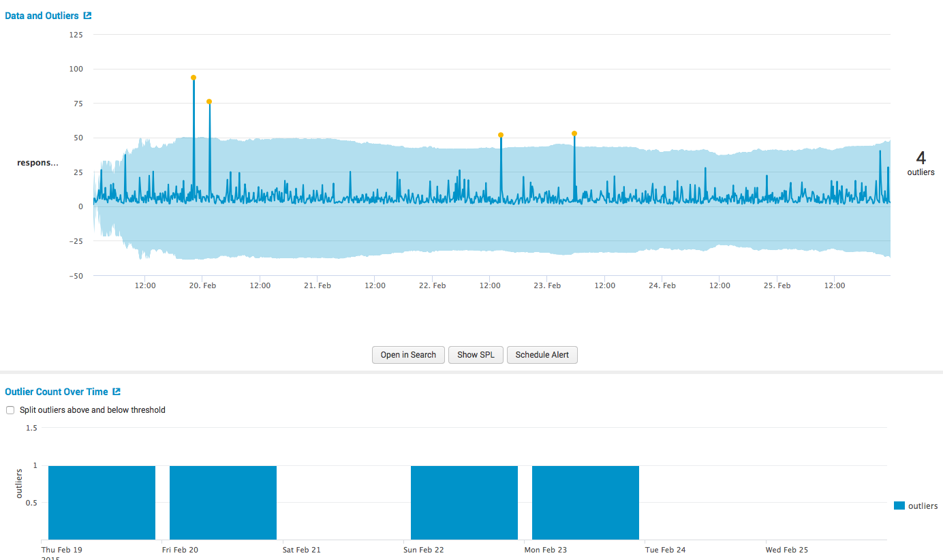Click the −50 y-axis value
943x560 pixels.
[x=75, y=275]
